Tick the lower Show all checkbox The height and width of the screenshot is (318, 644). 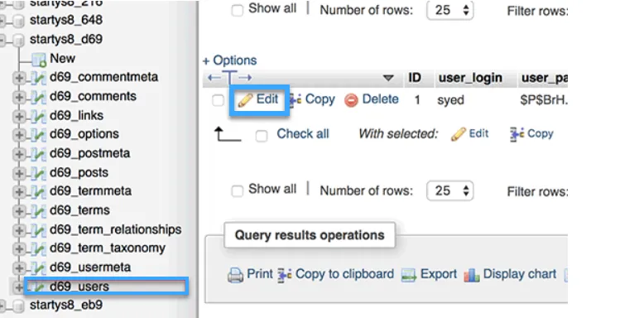coord(238,191)
